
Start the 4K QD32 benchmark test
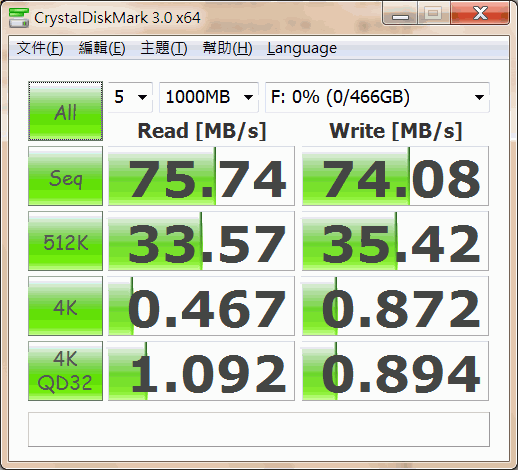pyautogui.click(x=65, y=371)
